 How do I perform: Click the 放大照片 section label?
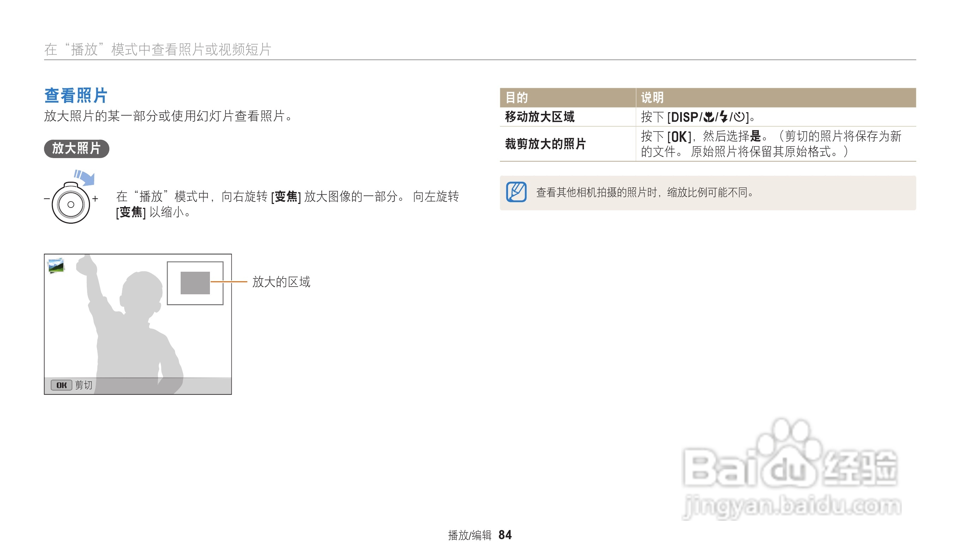tap(77, 148)
